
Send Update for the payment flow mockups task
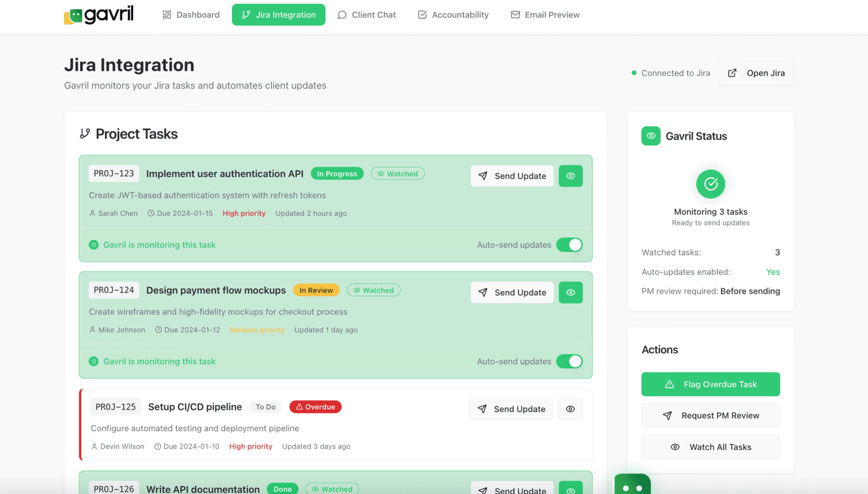pyautogui.click(x=512, y=293)
